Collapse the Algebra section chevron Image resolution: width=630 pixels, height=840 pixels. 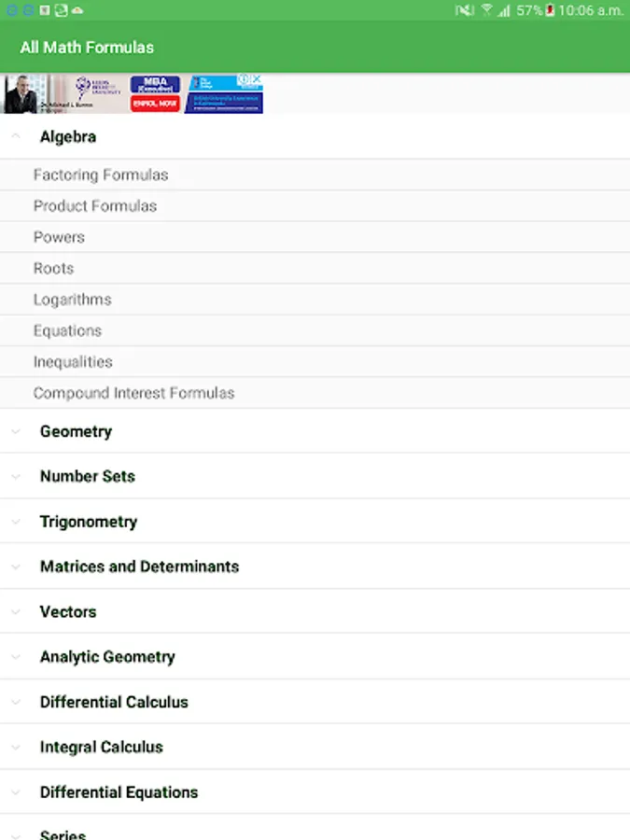[x=15, y=136]
